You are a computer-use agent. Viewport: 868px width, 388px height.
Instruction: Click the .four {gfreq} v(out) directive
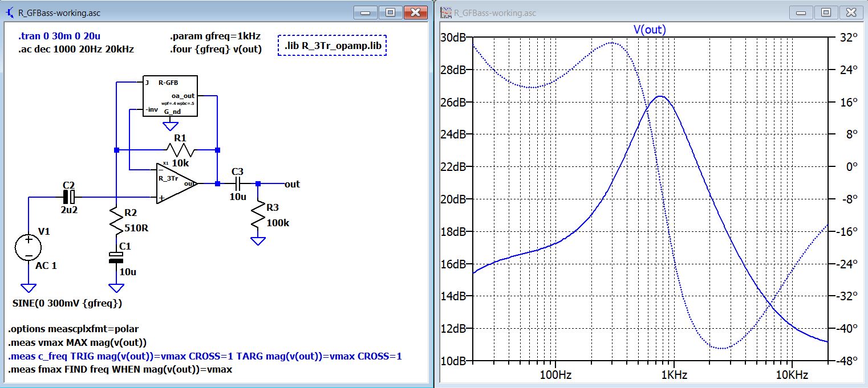tap(216, 50)
